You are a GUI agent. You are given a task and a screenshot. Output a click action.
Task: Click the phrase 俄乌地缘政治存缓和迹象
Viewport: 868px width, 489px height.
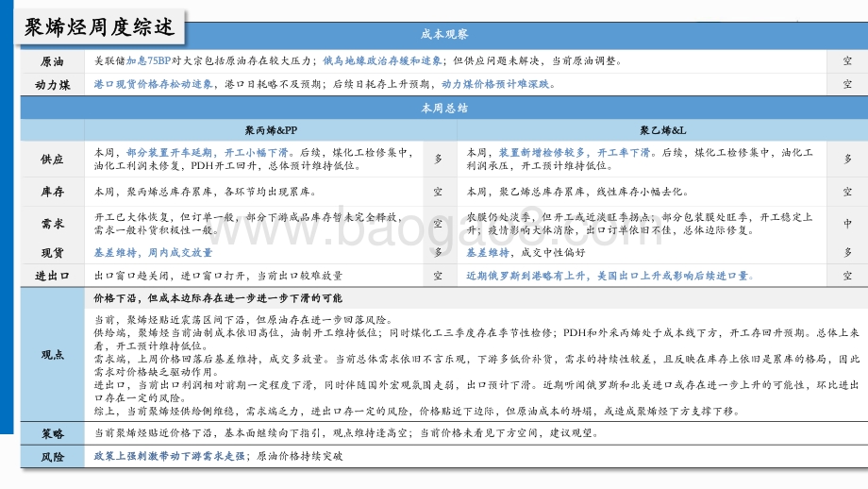(x=382, y=61)
